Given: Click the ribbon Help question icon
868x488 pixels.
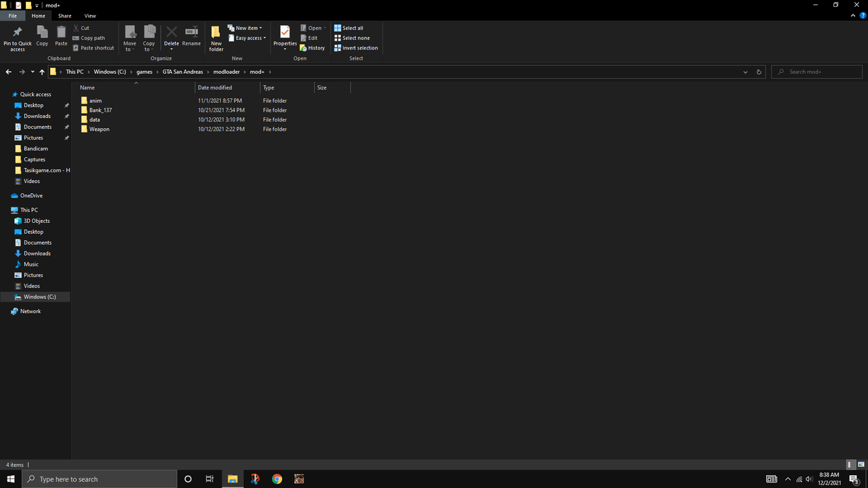Looking at the screenshot, I should pyautogui.click(x=863, y=16).
